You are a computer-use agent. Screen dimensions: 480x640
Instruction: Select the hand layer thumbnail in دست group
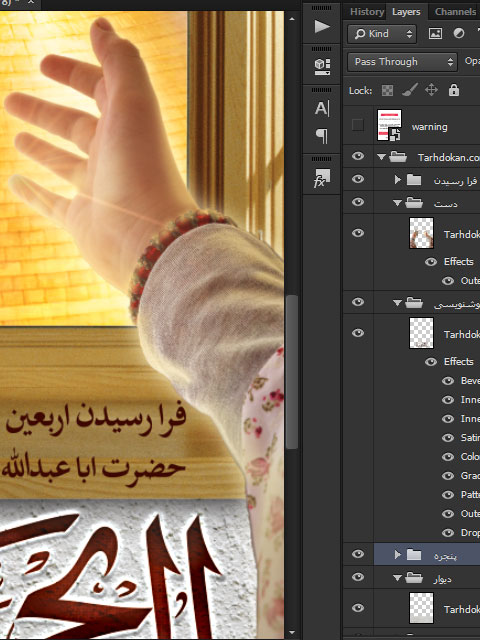point(421,233)
